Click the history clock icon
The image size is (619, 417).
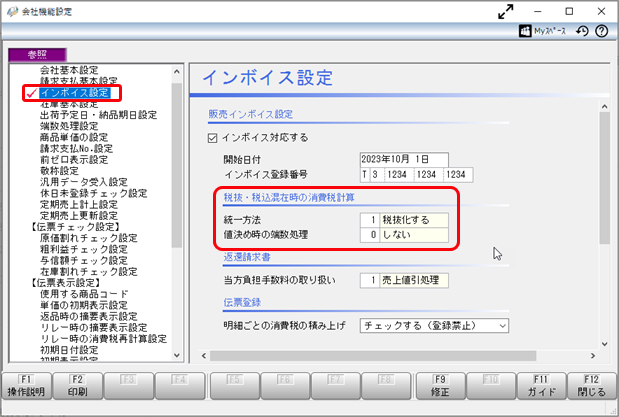(x=582, y=31)
